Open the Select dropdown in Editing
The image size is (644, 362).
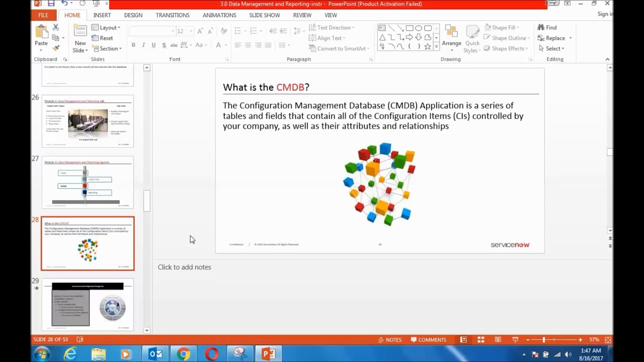(x=551, y=49)
